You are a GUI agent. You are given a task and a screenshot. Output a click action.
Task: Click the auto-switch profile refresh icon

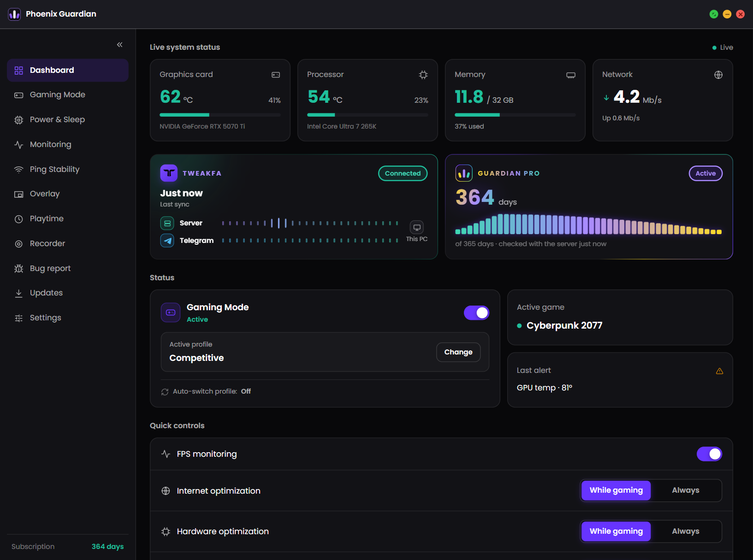165,392
